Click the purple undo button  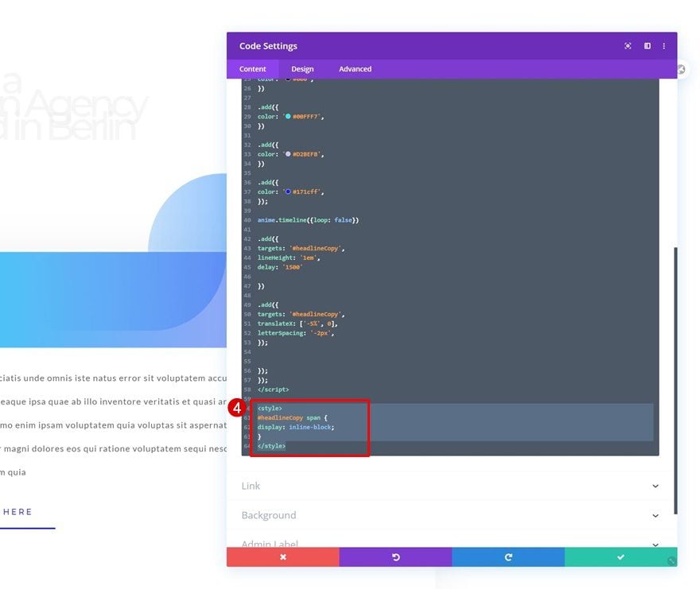pyautogui.click(x=395, y=557)
